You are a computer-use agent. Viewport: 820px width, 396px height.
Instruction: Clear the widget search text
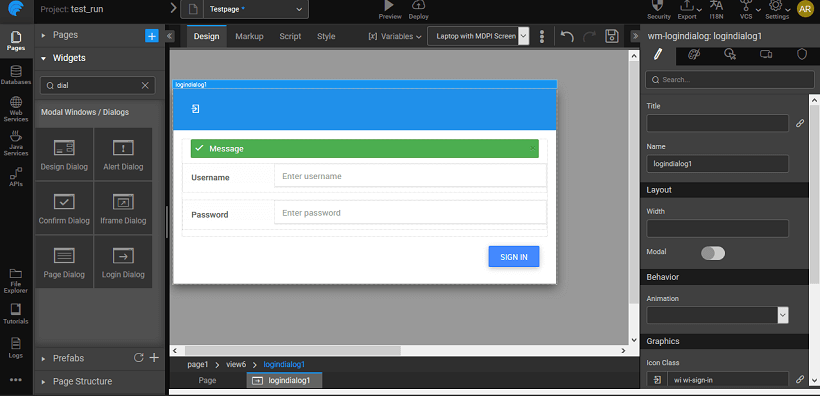145,85
